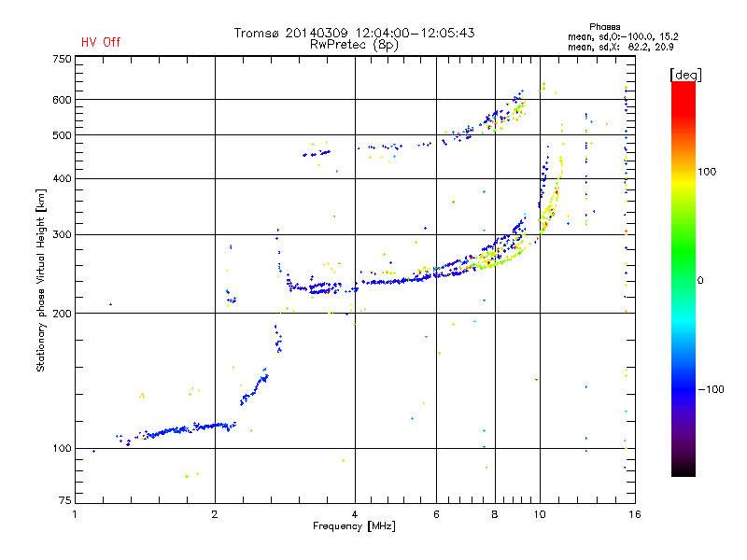This screenshot has height=560, width=747.
Task: Click the colorbar tick label "100"
Action: coord(707,172)
